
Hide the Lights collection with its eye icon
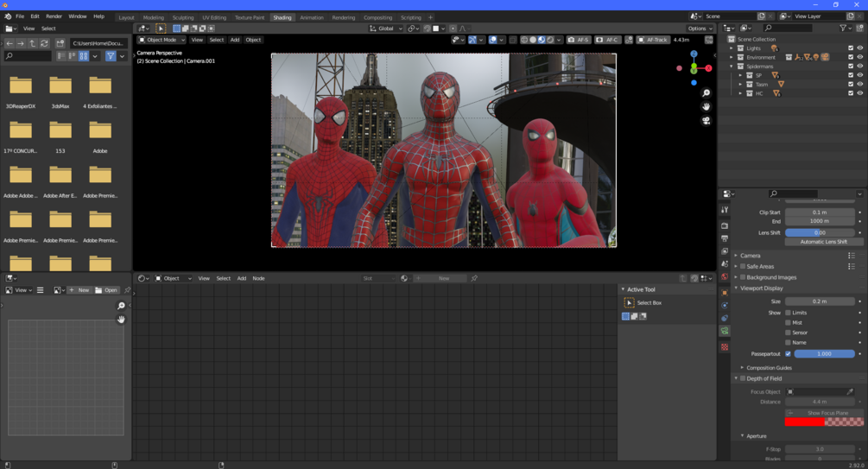(859, 48)
